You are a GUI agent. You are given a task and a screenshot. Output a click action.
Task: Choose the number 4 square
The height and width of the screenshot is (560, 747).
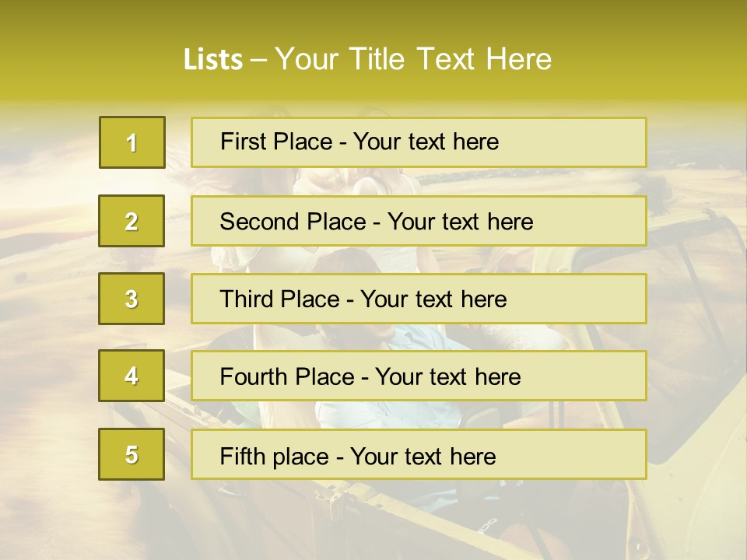132,376
